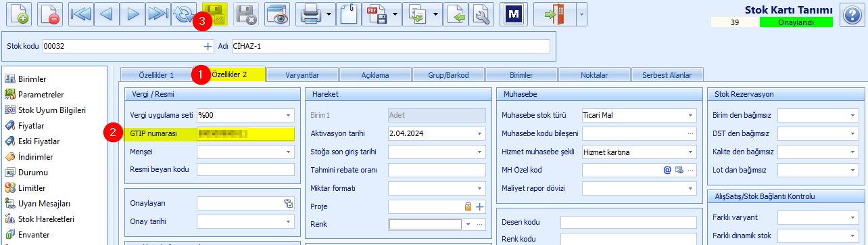Switch to the Özellikler 1 tab
This screenshot has height=245, width=868.
click(x=157, y=75)
